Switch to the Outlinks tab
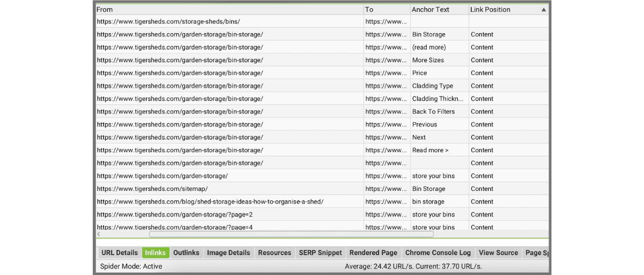Image resolution: width=644 pixels, height=275 pixels. tap(186, 252)
